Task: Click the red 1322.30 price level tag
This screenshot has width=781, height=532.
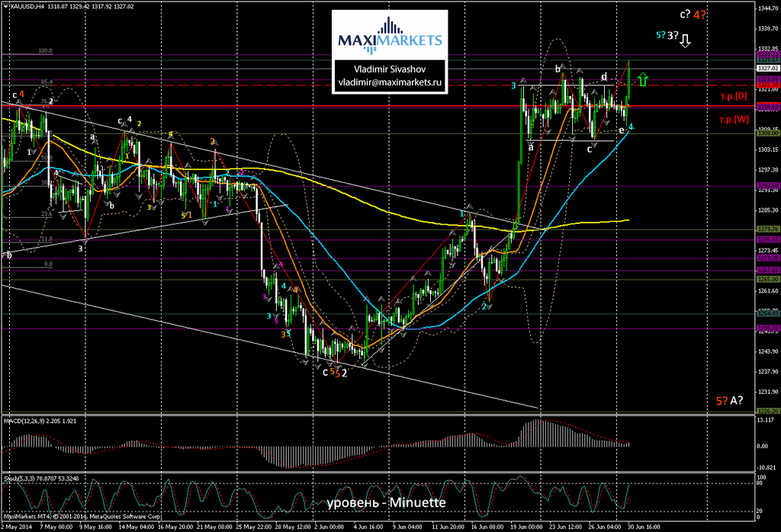Action: point(767,85)
